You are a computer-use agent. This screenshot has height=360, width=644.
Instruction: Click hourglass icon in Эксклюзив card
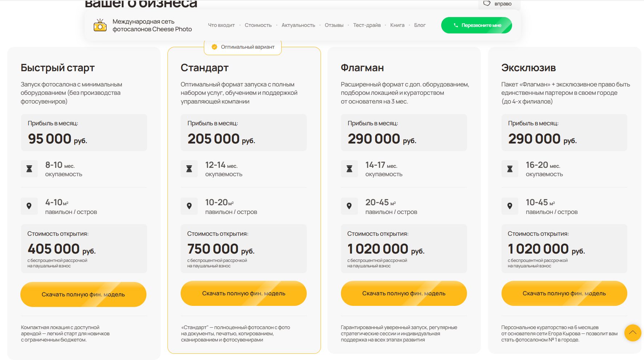[510, 169]
